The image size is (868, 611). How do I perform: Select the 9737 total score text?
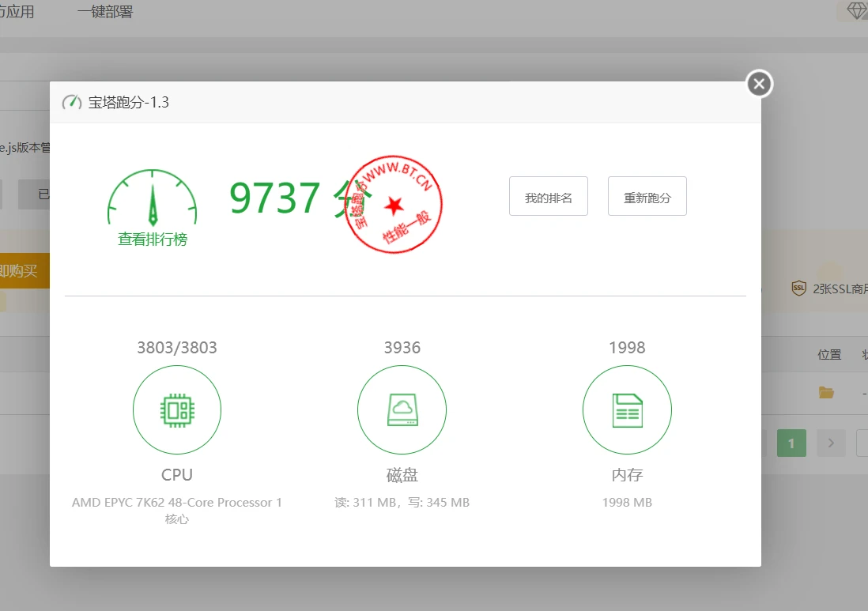coord(275,198)
